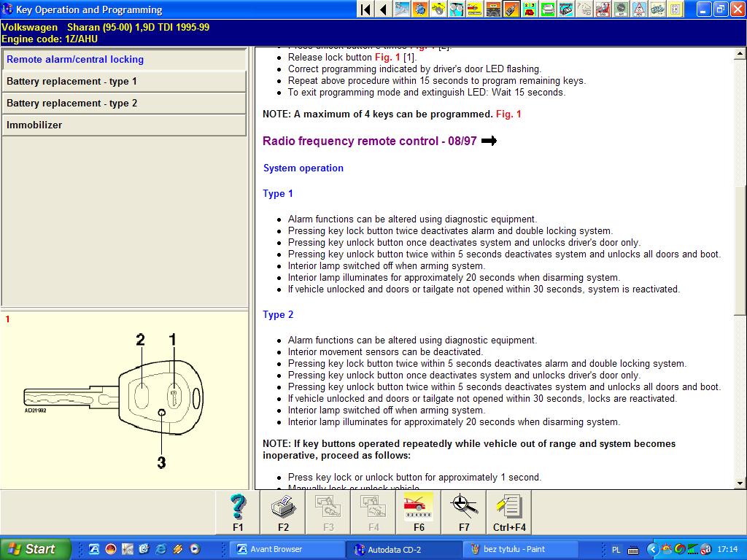747x560 pixels.
Task: Follow arrow after Radio frequency remote control heading
Action: 489,141
